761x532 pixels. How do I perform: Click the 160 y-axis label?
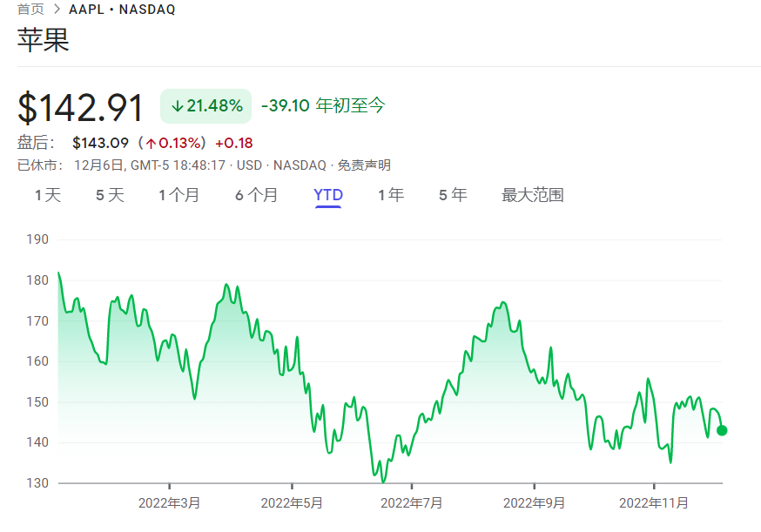pyautogui.click(x=37, y=361)
